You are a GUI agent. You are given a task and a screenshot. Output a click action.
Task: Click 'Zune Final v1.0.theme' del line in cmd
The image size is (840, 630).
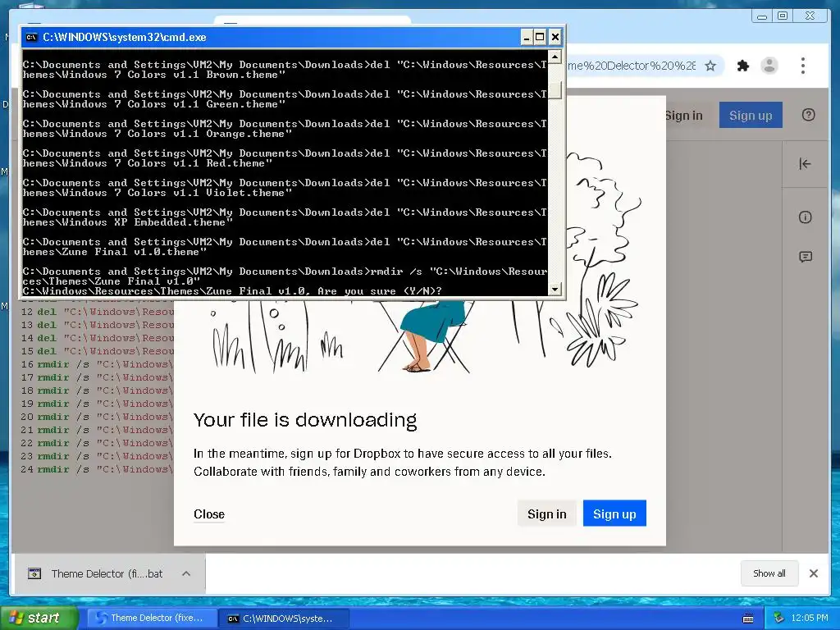tap(285, 247)
